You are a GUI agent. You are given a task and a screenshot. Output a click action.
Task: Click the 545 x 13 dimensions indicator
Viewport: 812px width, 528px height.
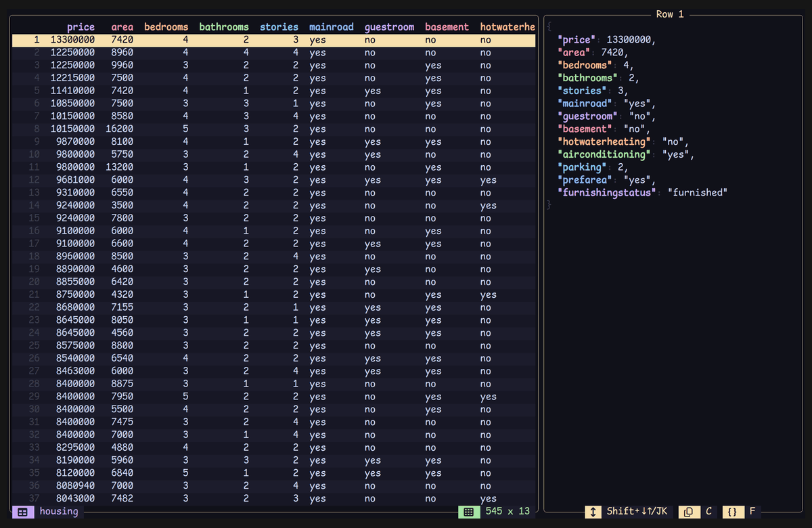(507, 512)
